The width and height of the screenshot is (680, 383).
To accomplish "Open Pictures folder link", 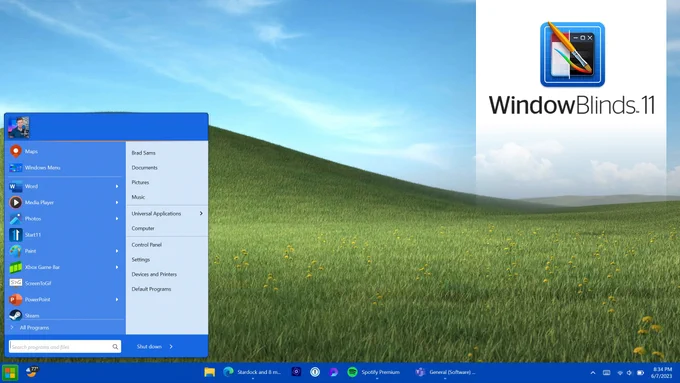I will (x=140, y=182).
